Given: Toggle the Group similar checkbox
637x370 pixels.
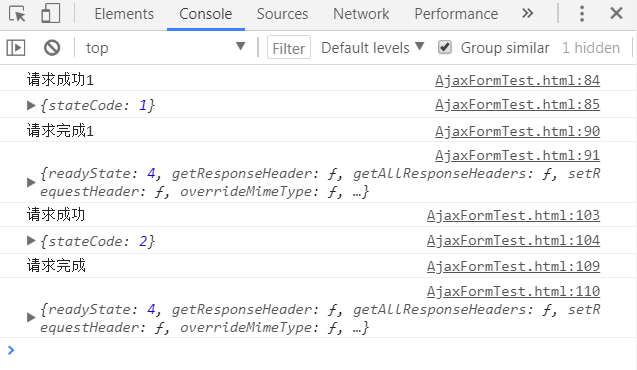Looking at the screenshot, I should coord(445,48).
